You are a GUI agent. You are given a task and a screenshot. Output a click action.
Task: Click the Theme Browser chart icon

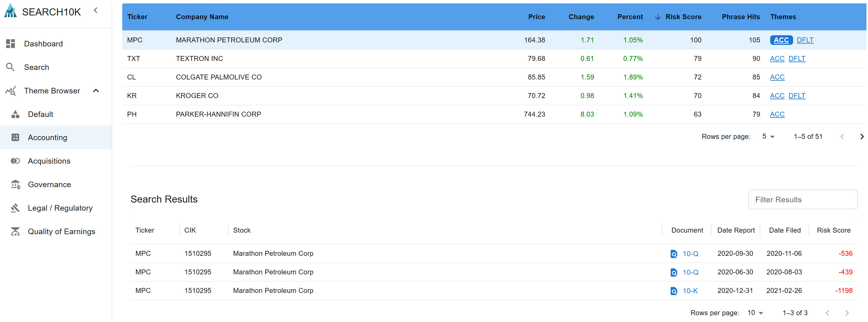[x=11, y=91]
